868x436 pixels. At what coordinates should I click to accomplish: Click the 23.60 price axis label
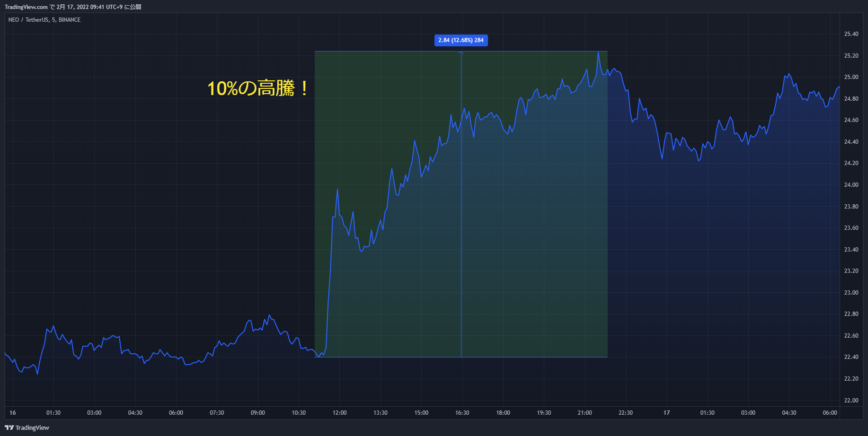point(851,228)
